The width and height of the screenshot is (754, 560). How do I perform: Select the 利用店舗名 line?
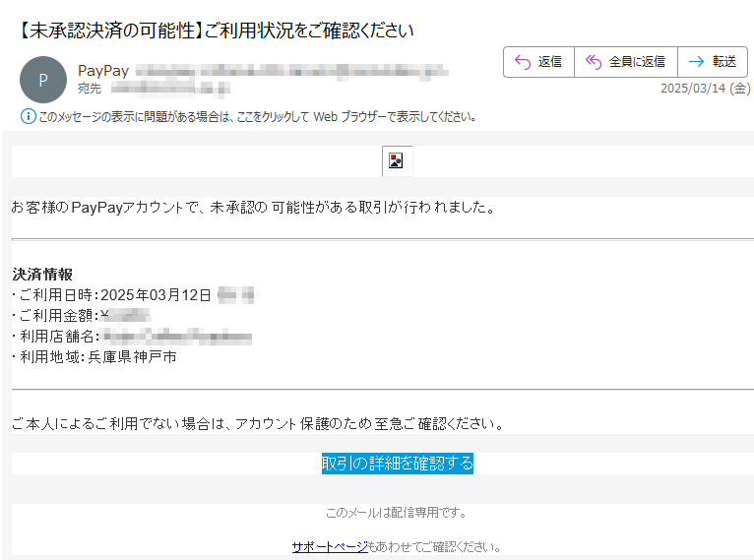(x=131, y=337)
